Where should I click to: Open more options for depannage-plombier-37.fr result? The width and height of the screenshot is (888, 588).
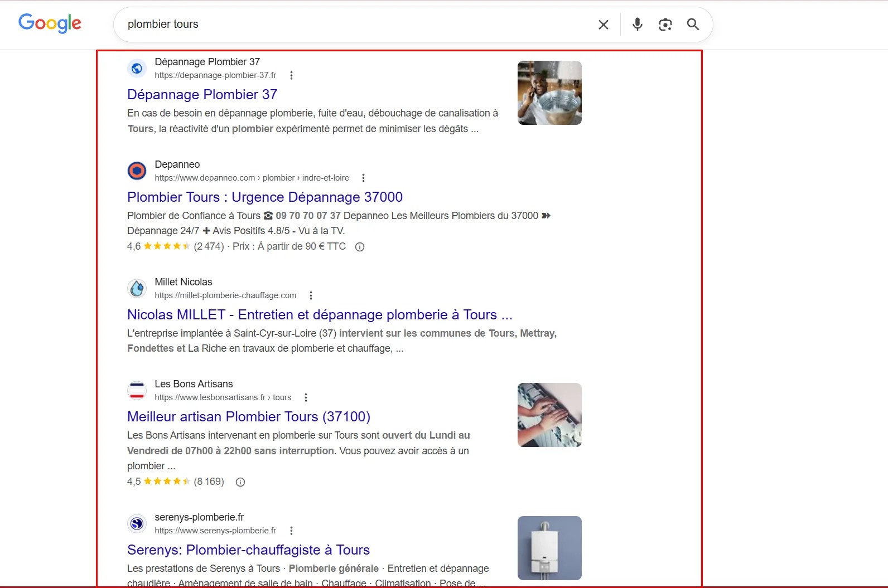pos(291,75)
